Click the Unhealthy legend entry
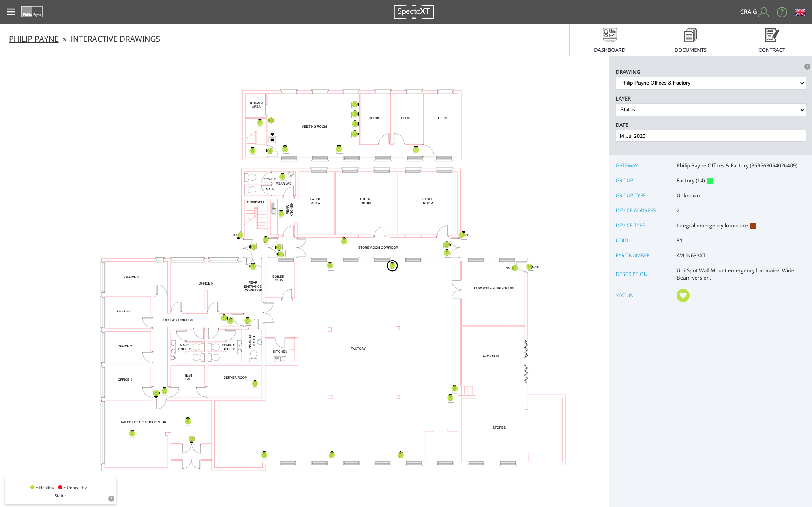The height and width of the screenshot is (507, 812). click(72, 488)
